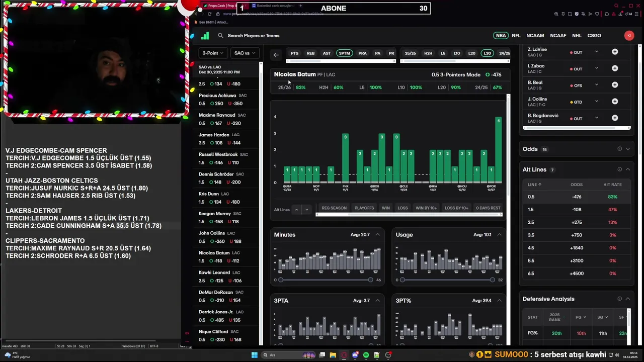Open Spotify from the taskbar
This screenshot has width=644, height=362.
pyautogui.click(x=366, y=355)
